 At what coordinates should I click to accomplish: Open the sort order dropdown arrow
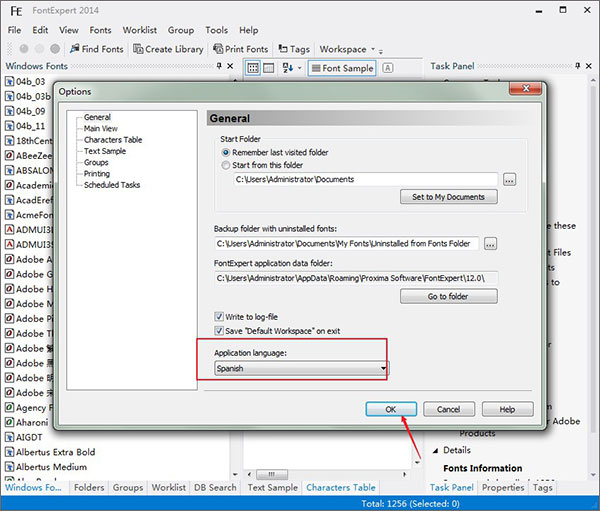coord(299,68)
